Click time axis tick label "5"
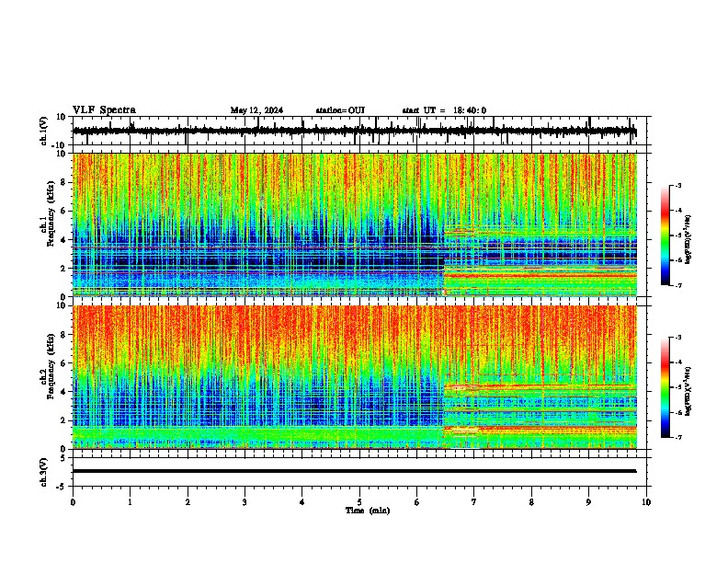728x563 pixels. pos(359,502)
